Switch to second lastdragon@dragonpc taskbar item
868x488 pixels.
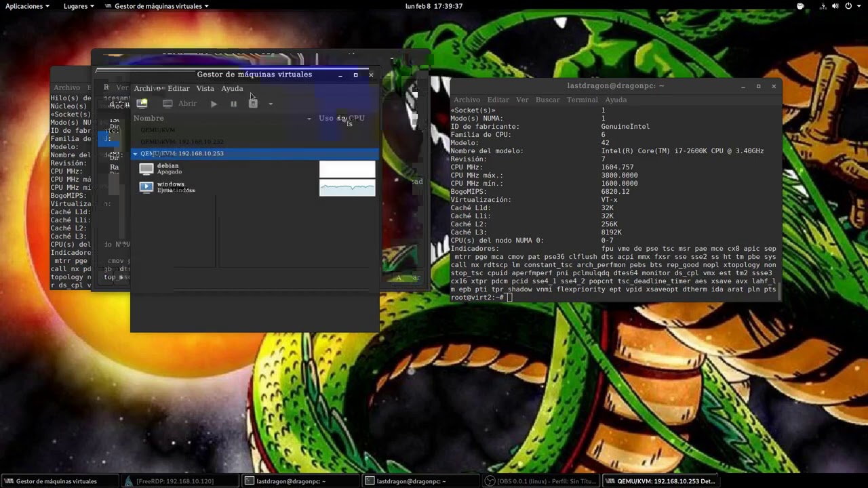click(x=420, y=481)
